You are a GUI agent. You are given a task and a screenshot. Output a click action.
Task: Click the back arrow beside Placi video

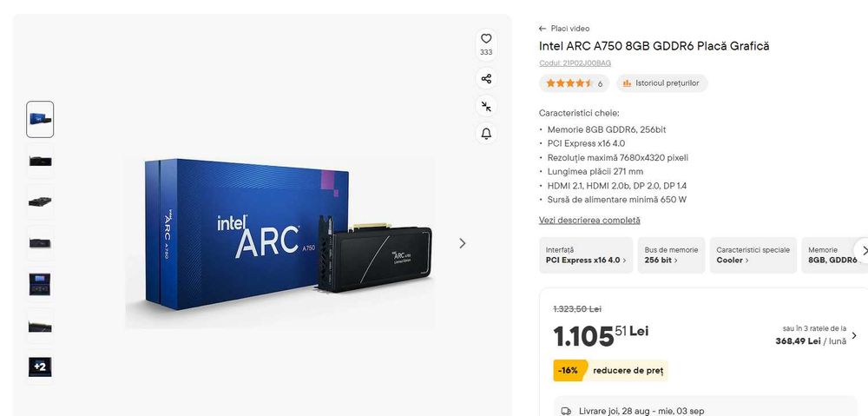tap(542, 29)
